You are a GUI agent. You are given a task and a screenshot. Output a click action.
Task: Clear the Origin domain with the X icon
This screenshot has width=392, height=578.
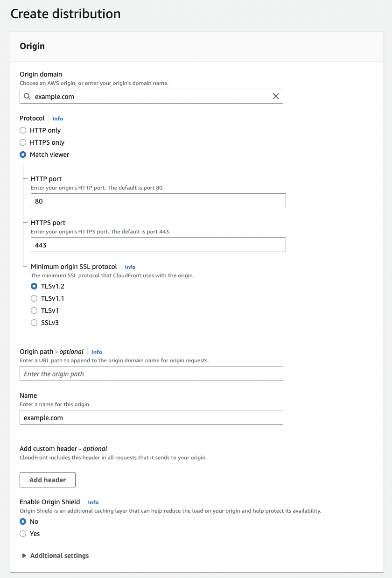pos(275,97)
